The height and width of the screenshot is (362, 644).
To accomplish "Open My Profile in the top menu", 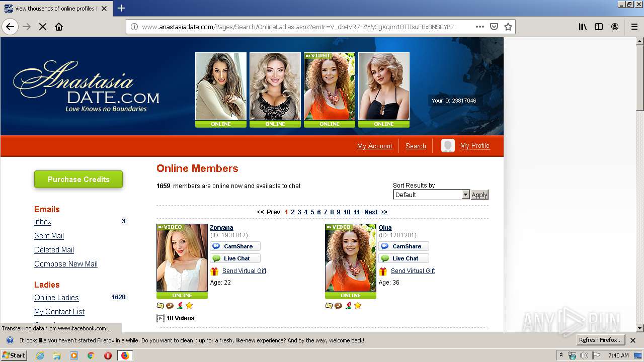I will click(x=474, y=146).
